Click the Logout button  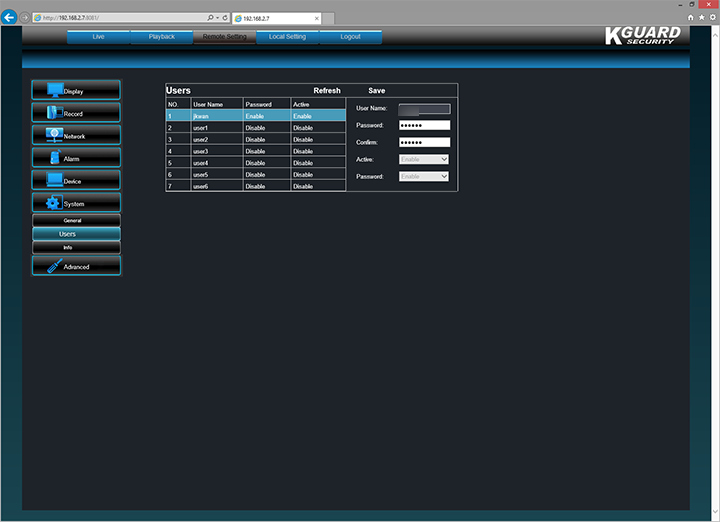click(x=350, y=37)
